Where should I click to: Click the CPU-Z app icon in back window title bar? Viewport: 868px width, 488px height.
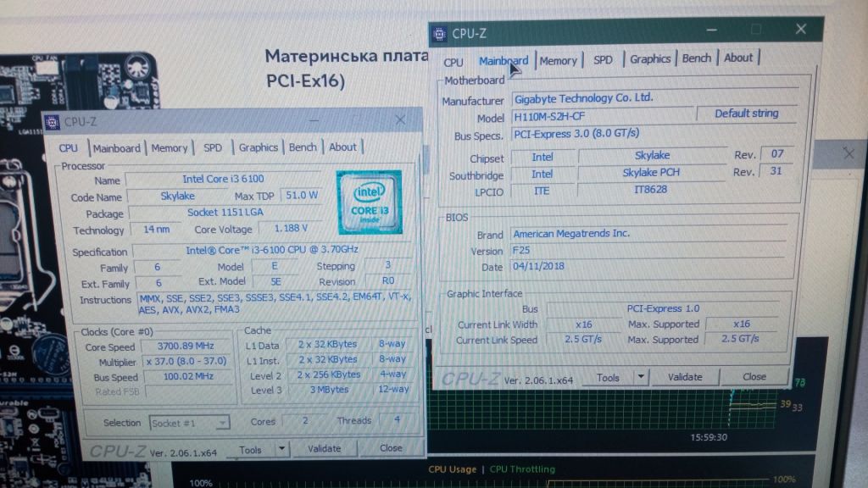tap(52, 122)
